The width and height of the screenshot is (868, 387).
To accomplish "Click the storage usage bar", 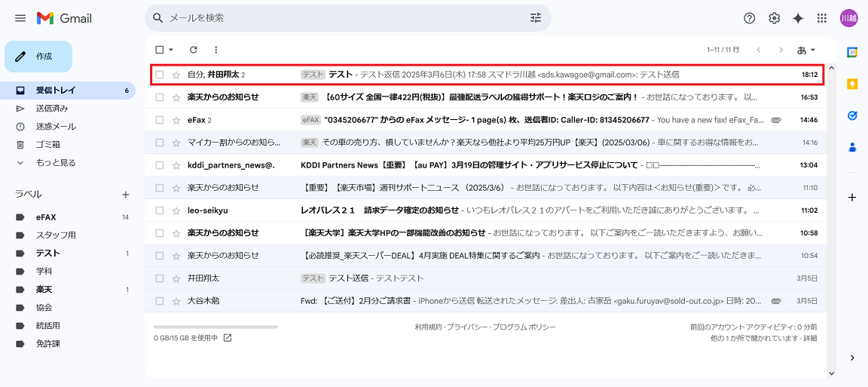I will point(215,327).
